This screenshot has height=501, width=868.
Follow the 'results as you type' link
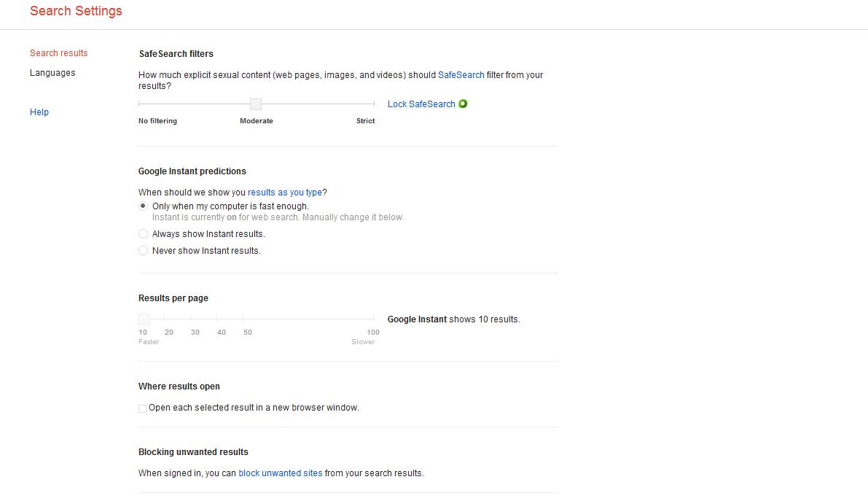coord(284,193)
